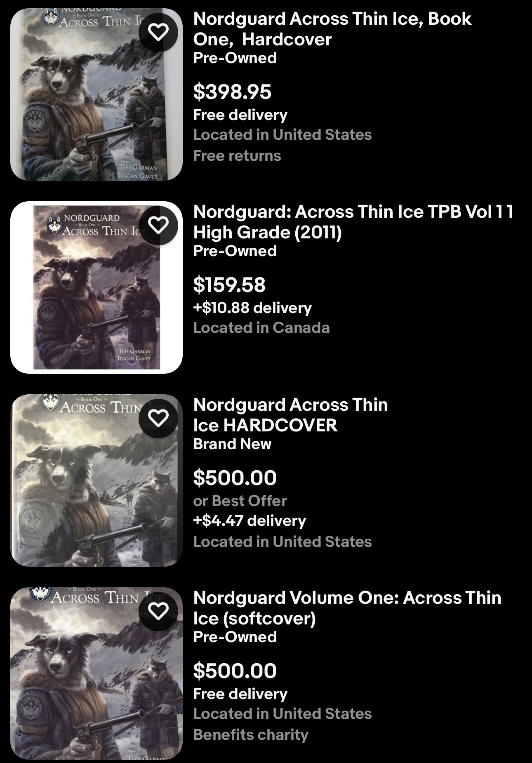
Task: View the first listing's book cover thumbnail
Action: click(97, 94)
